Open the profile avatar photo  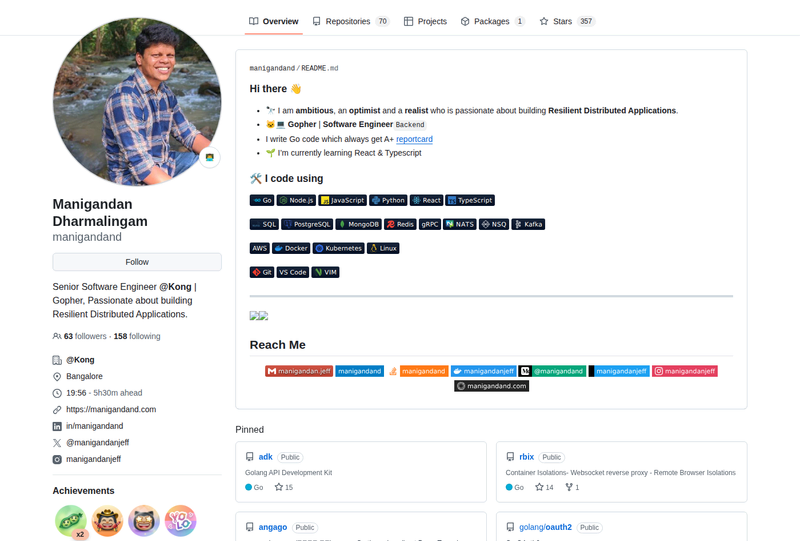coord(137,102)
